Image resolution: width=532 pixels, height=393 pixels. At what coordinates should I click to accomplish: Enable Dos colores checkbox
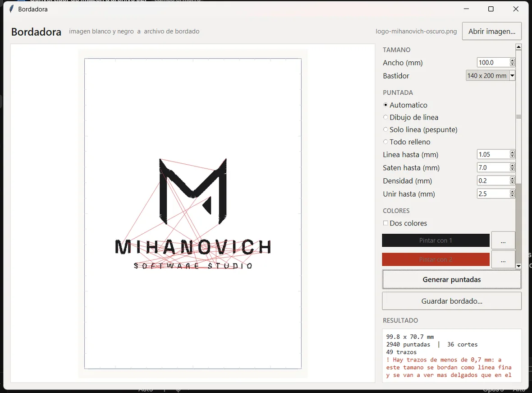tap(405, 223)
